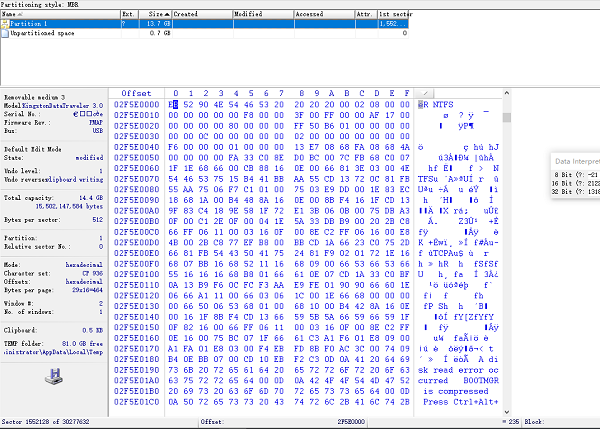Click the hex view scroll down arrow
The height and width of the screenshot is (429, 600).
click(507, 412)
